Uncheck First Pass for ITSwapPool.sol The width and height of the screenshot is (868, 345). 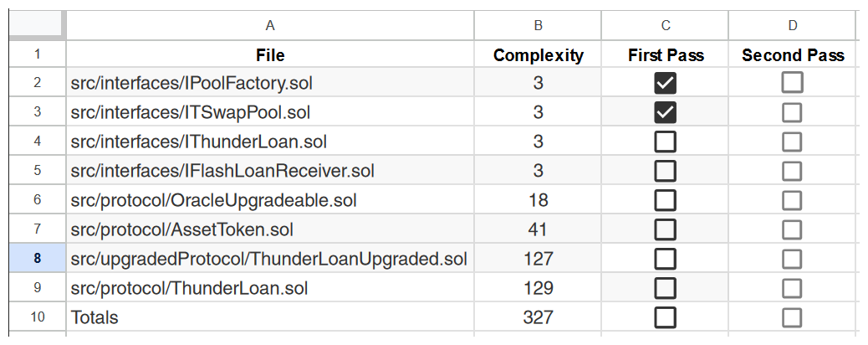pos(666,112)
